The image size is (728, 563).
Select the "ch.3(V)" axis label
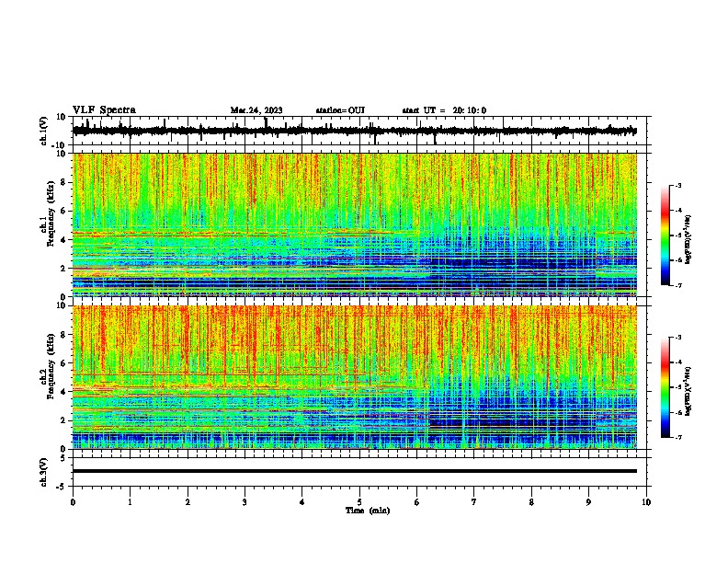click(44, 472)
